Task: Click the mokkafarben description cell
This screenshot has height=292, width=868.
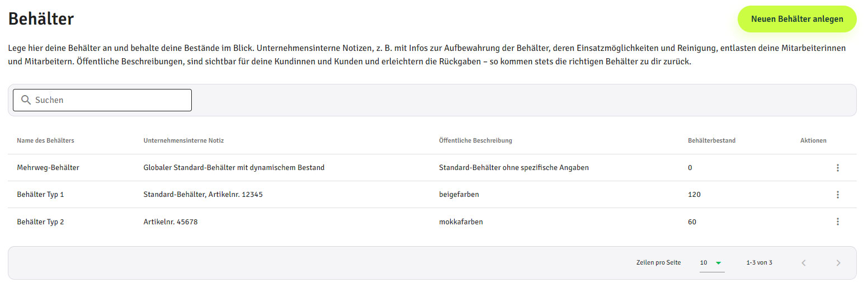Action: [x=461, y=222]
